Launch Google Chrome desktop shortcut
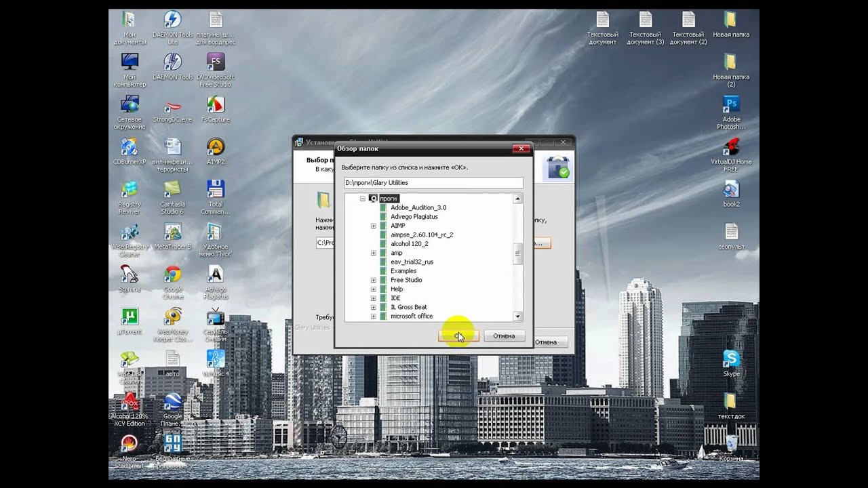868x488 pixels. tap(172, 281)
